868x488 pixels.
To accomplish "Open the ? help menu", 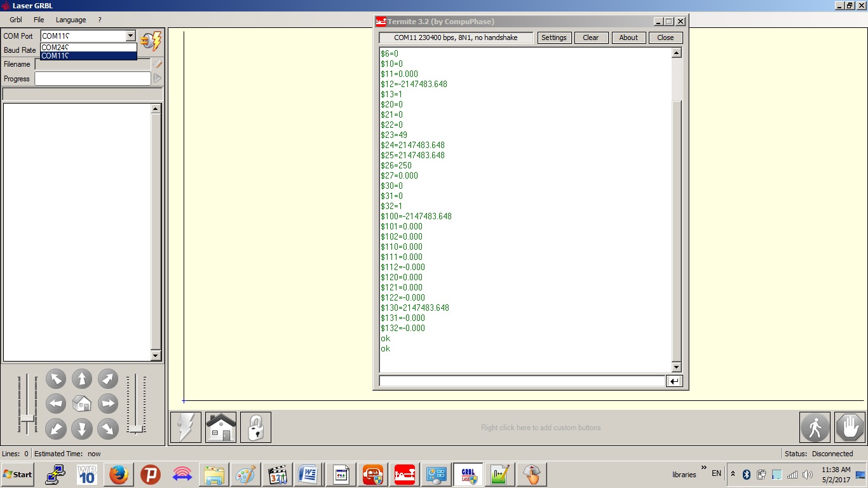I will [x=100, y=20].
